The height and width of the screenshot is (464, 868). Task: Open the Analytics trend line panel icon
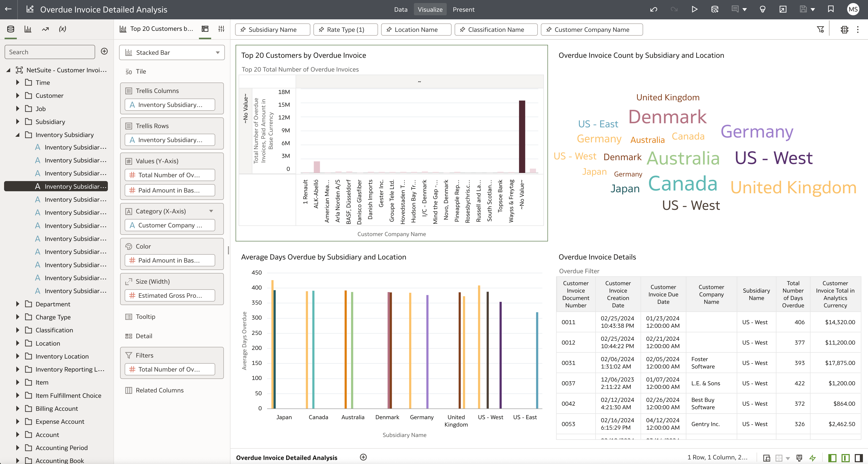coord(45,29)
